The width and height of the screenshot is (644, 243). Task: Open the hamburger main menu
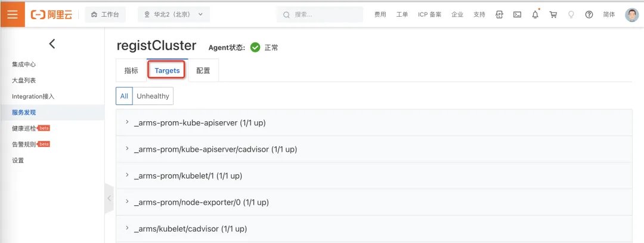click(13, 14)
